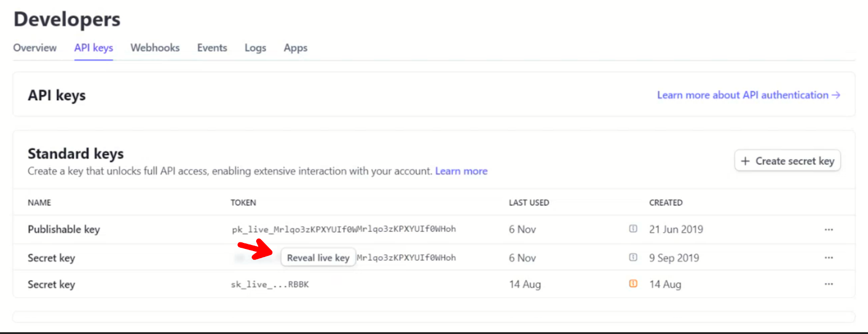
Task: Click Secret key name in sk_live_...RBBK row
Action: (52, 285)
